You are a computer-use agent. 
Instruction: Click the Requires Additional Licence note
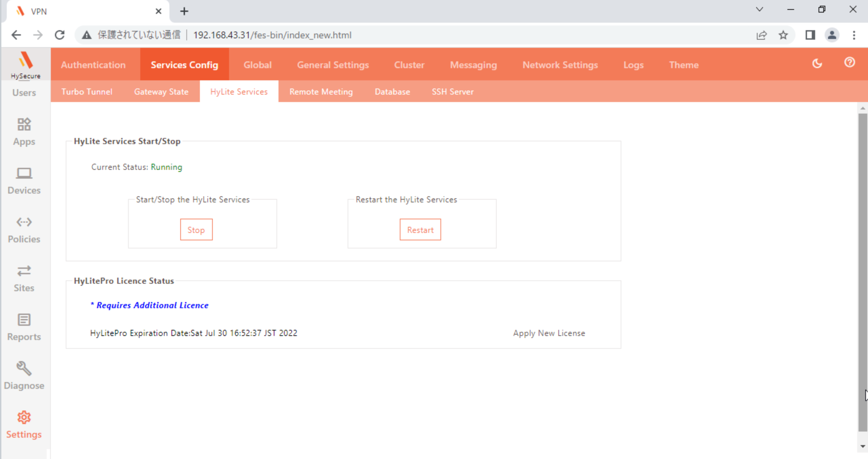tap(149, 305)
